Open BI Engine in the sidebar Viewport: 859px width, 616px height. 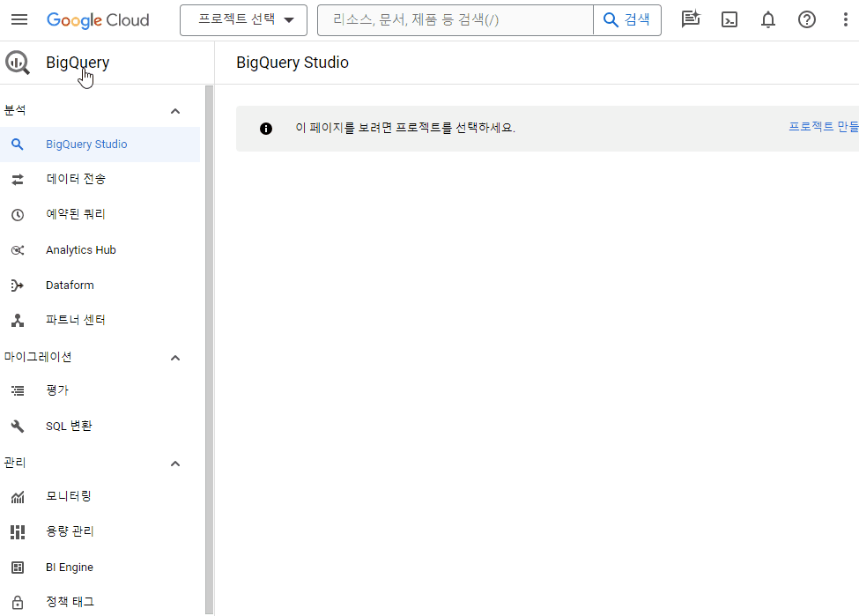point(100,568)
